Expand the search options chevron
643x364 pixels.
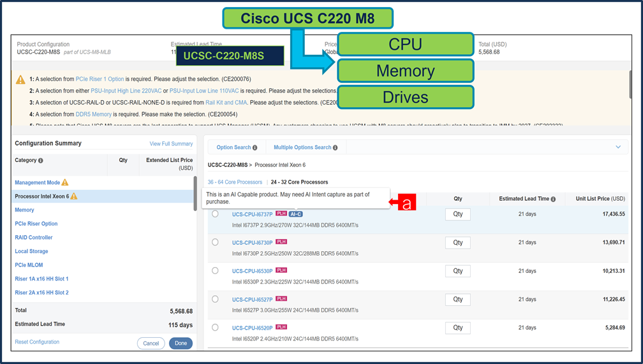click(x=618, y=147)
